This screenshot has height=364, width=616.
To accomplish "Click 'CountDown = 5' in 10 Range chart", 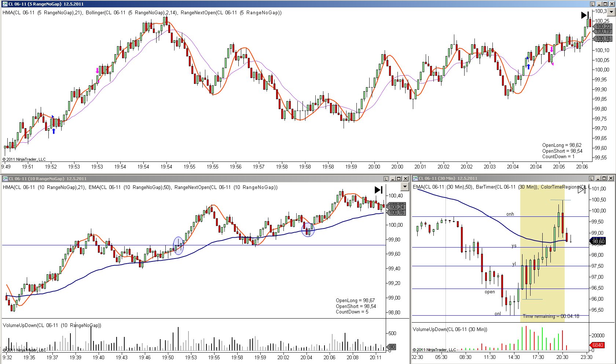I will click(x=352, y=312).
